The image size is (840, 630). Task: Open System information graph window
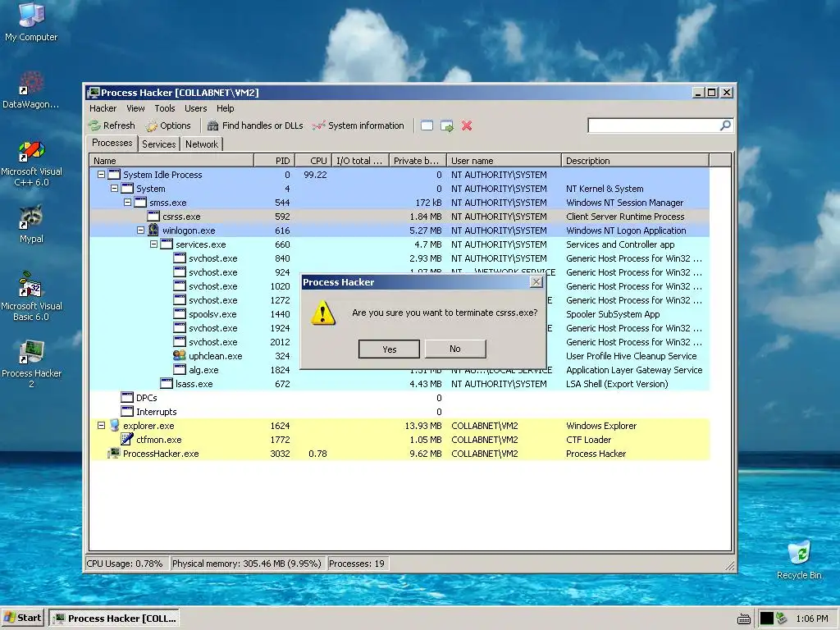pos(358,126)
